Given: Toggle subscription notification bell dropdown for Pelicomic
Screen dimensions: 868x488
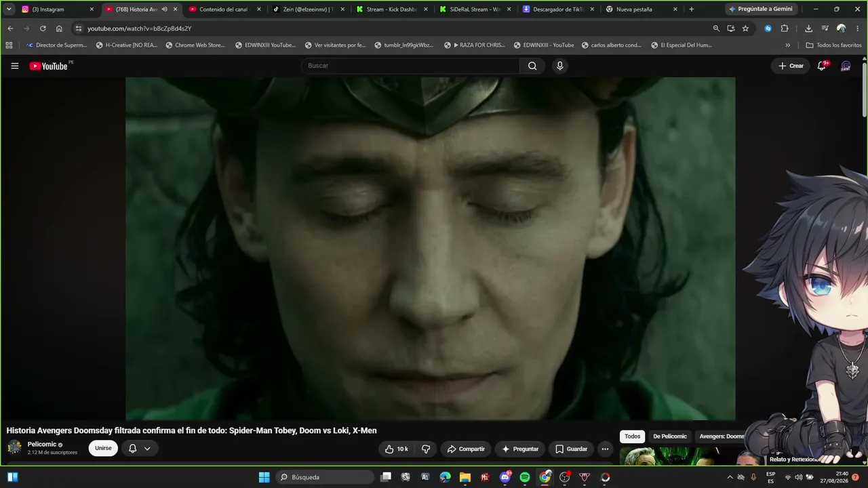Looking at the screenshot, I should click(x=140, y=449).
